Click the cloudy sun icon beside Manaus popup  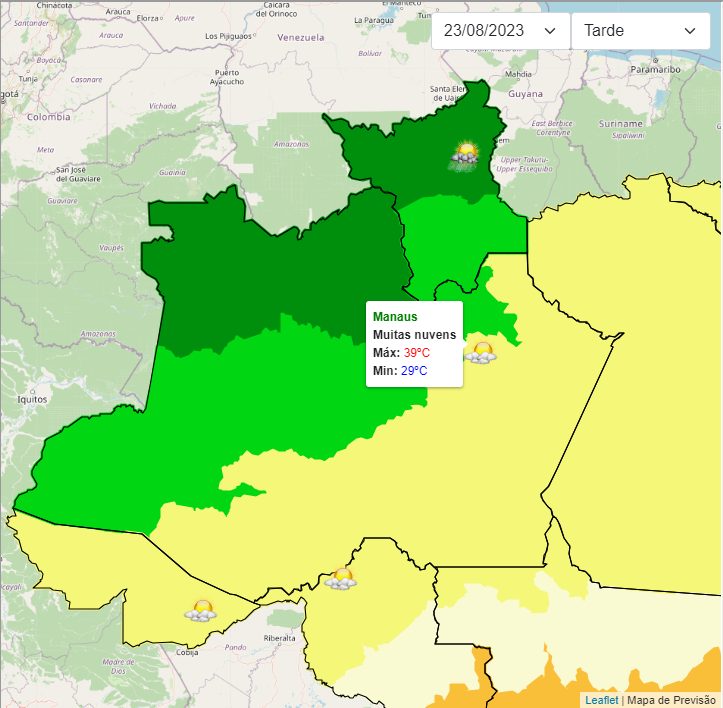tap(482, 352)
